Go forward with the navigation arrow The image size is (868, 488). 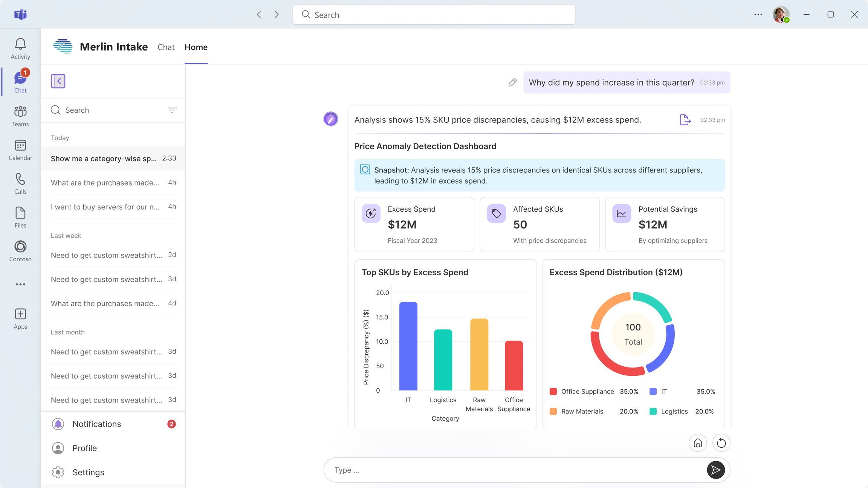tap(277, 14)
